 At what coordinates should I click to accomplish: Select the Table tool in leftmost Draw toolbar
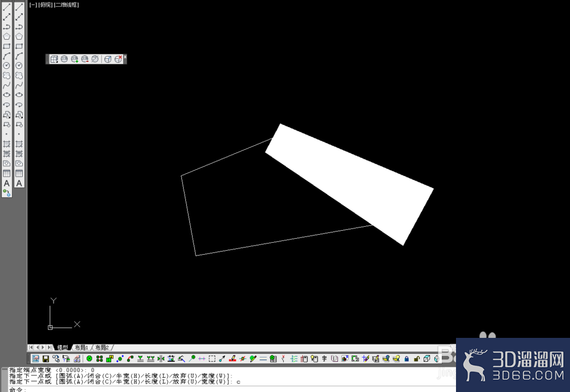click(x=6, y=174)
